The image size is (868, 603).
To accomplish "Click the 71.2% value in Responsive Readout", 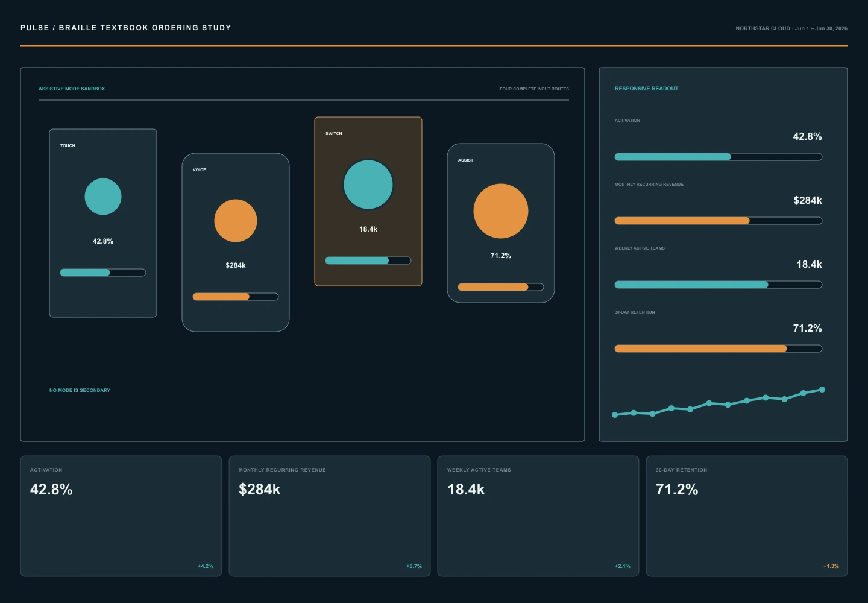I will (807, 329).
